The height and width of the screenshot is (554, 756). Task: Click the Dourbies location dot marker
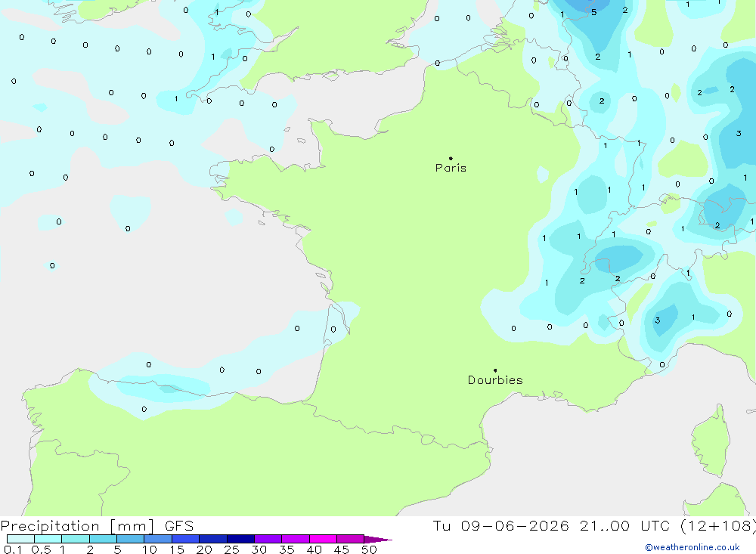pos(495,370)
